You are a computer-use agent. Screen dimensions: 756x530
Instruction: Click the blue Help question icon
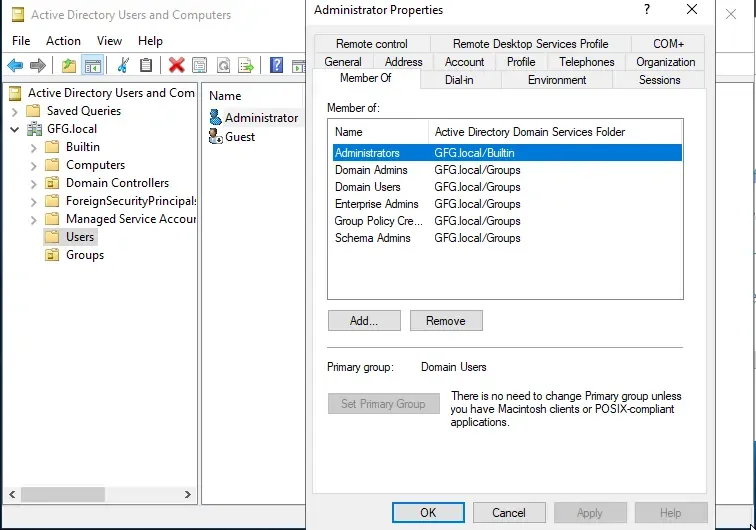point(276,65)
